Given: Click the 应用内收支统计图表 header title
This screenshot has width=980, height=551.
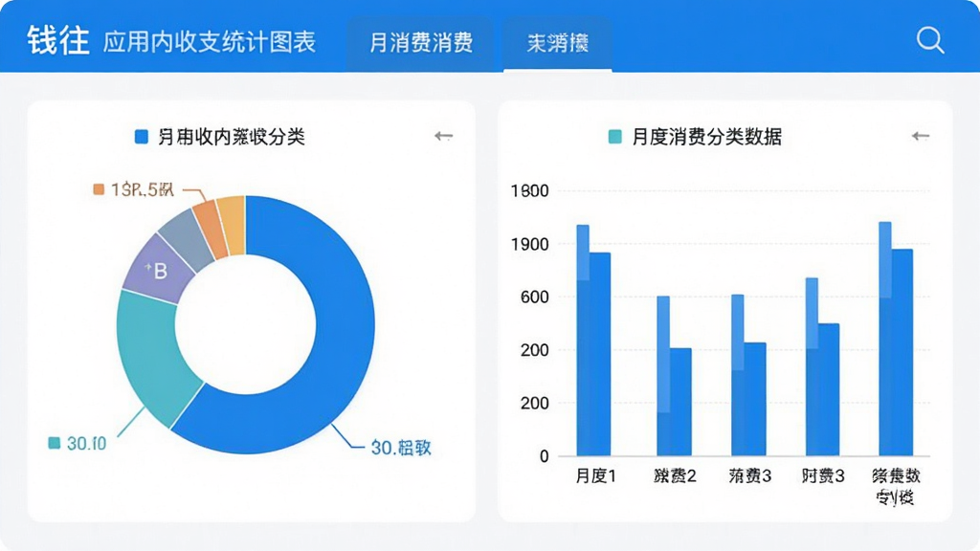Looking at the screenshot, I should coord(210,42).
